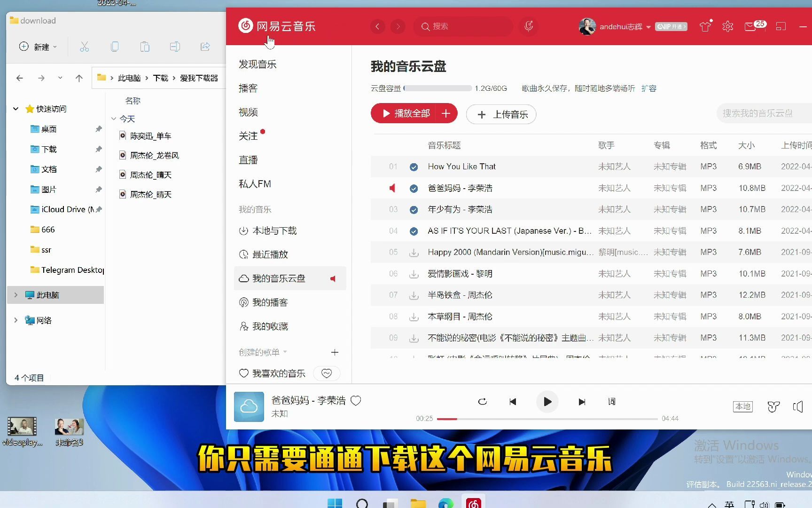Open the skin theme shirt icon
The image size is (812, 508).
[x=705, y=26]
